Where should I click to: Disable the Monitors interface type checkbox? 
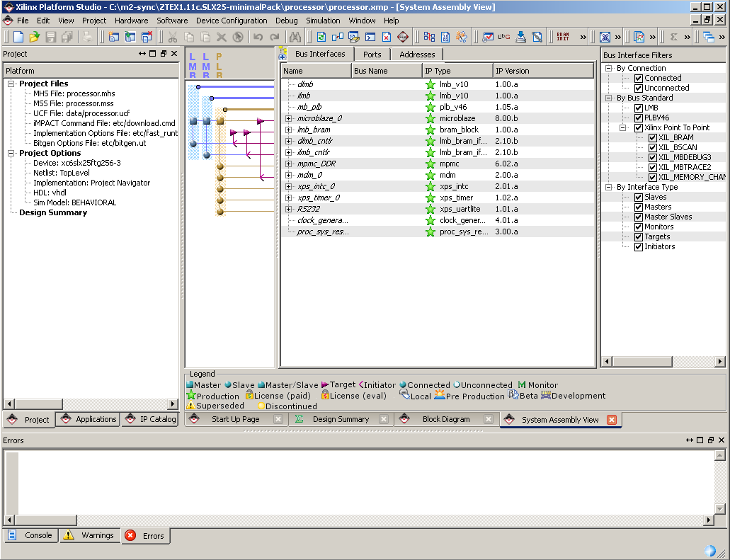[638, 227]
